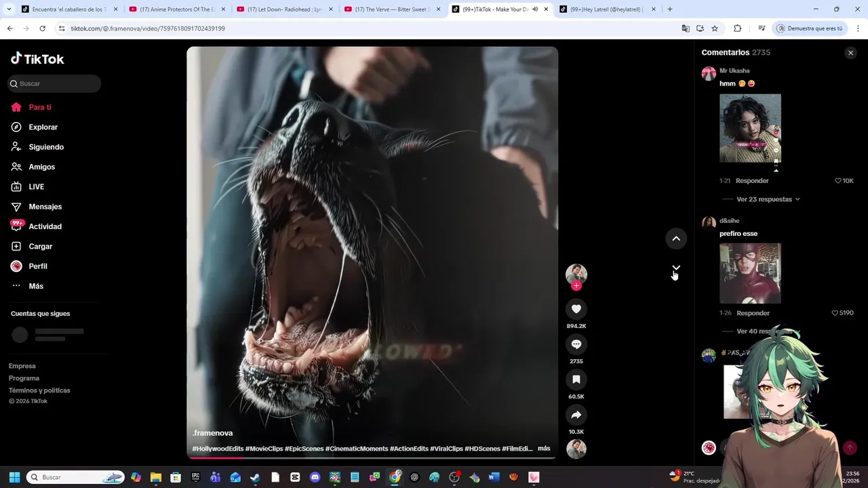Open Chrome extensions puzzle icon
The height and width of the screenshot is (488, 868).
738,28
